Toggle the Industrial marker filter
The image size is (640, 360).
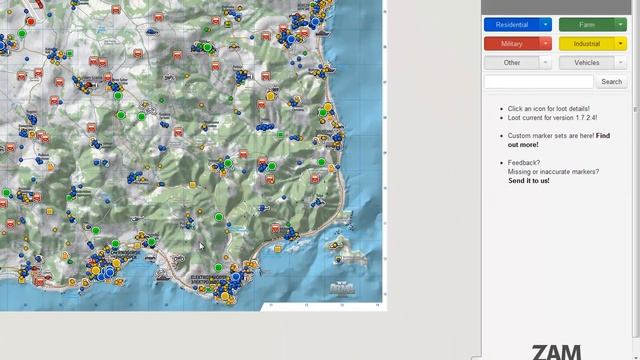(x=587, y=44)
